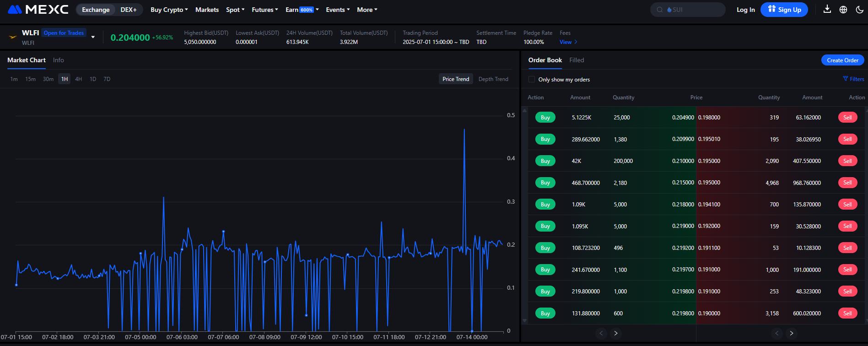Expand the Spot menu

[x=235, y=10]
